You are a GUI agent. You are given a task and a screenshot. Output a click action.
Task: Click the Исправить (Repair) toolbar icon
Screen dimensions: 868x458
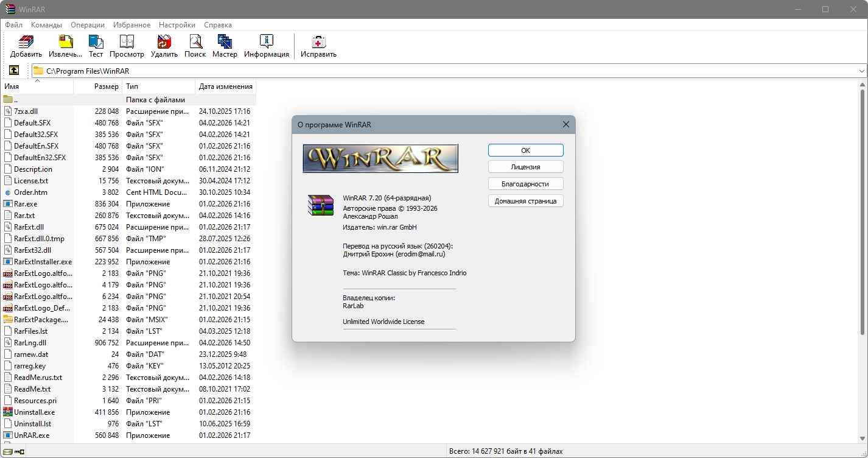318,46
